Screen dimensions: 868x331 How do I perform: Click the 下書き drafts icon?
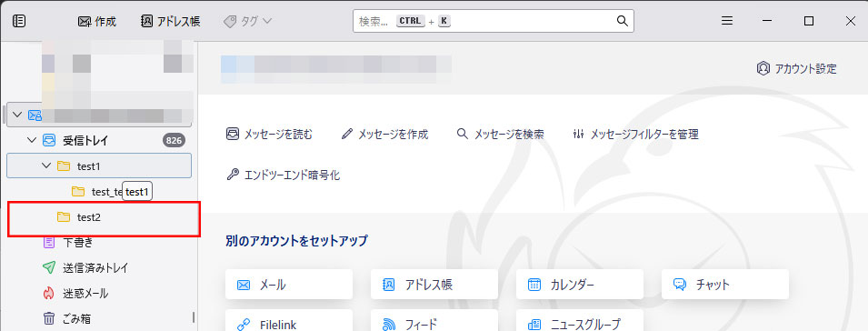pyautogui.click(x=49, y=243)
